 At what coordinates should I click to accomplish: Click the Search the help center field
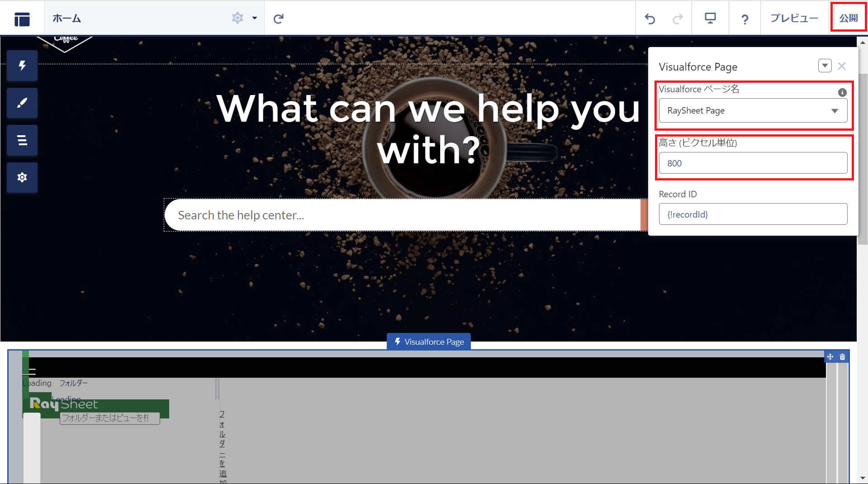click(x=403, y=215)
